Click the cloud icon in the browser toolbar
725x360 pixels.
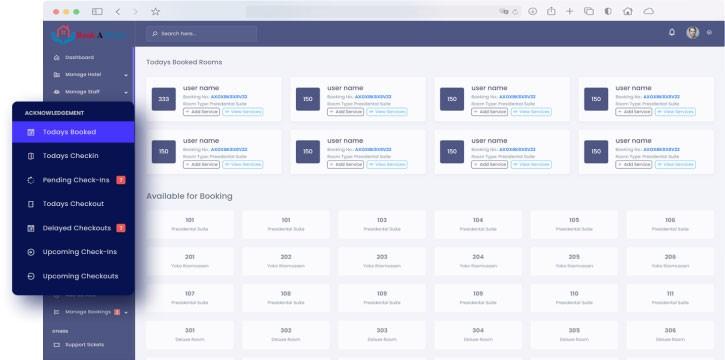(x=649, y=12)
